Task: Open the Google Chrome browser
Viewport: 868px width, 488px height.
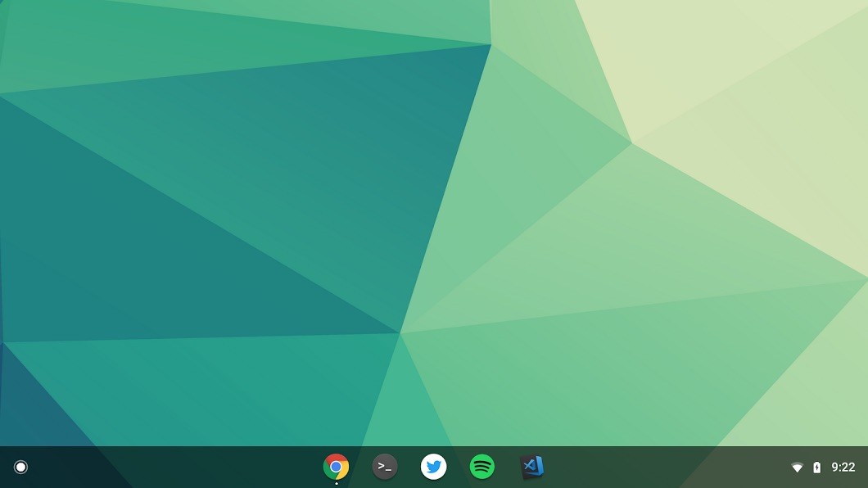Action: [x=337, y=467]
